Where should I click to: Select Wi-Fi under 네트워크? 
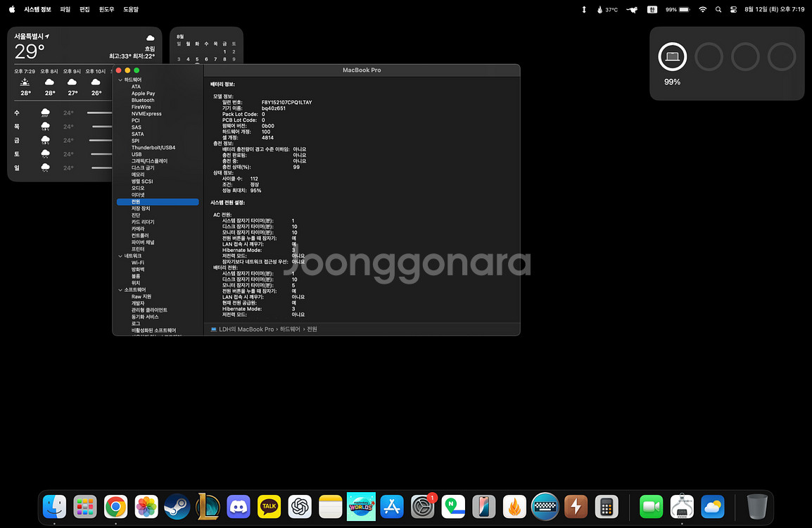click(x=137, y=263)
